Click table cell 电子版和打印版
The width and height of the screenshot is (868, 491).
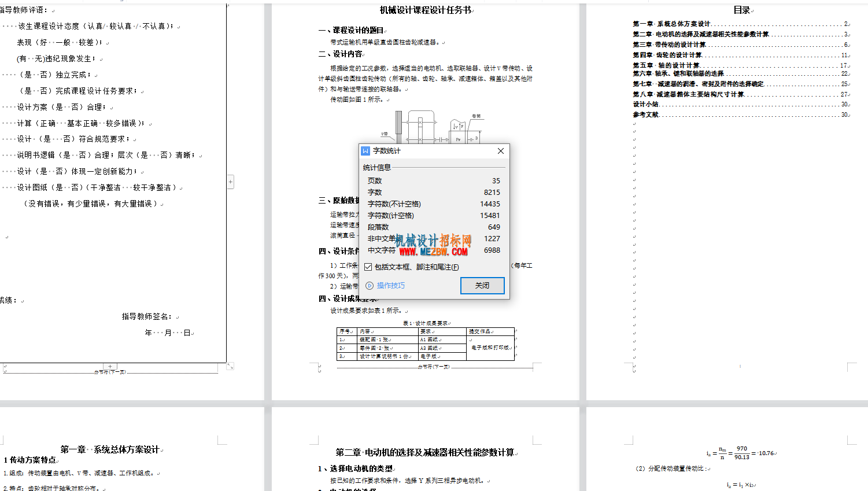pos(490,348)
